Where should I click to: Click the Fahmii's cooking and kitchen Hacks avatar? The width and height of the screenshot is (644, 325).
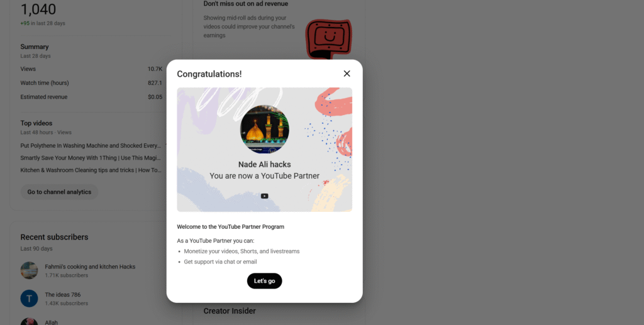pyautogui.click(x=29, y=270)
